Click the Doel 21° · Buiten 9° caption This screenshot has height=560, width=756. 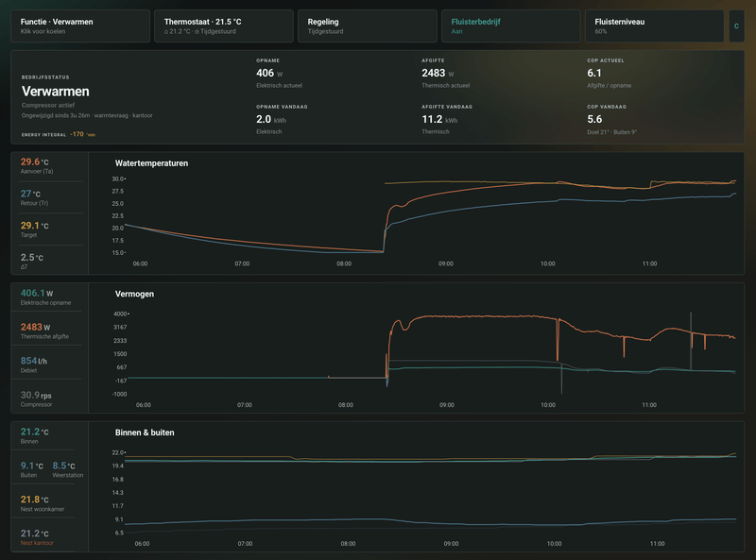[611, 132]
